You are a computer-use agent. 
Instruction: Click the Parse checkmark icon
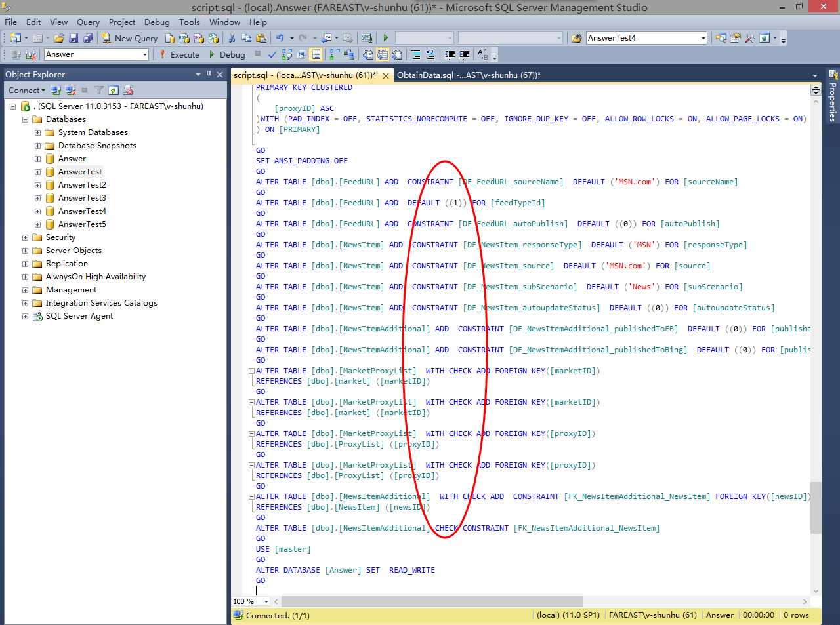[x=272, y=54]
